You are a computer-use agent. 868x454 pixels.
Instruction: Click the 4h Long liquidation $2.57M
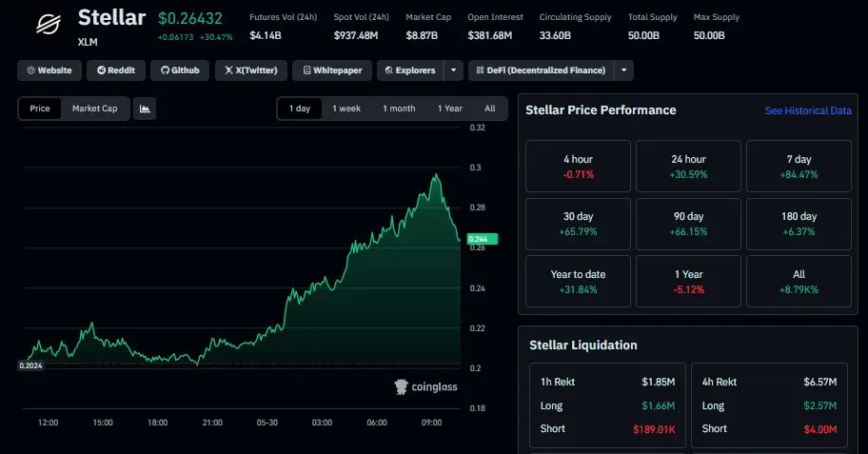point(820,405)
